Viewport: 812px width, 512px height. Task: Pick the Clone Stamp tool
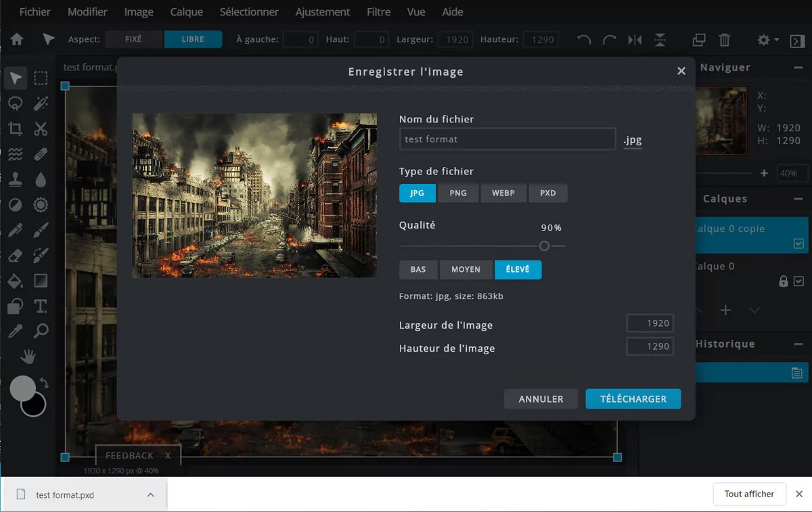pos(16,179)
